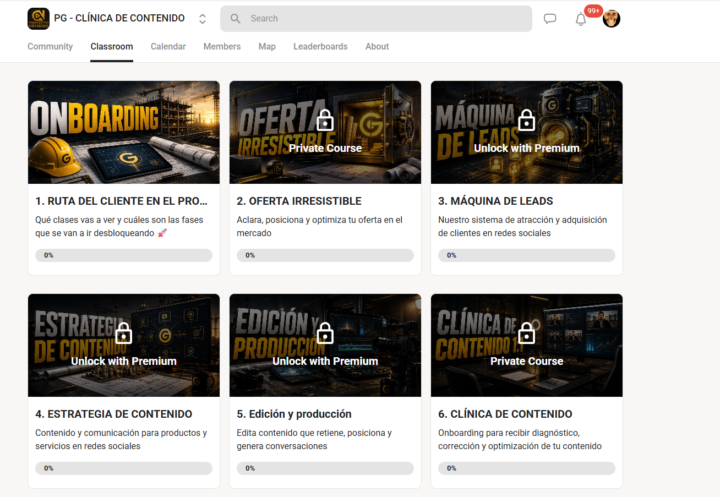
Task: Open the group switcher chevron arrows
Action: (202, 19)
